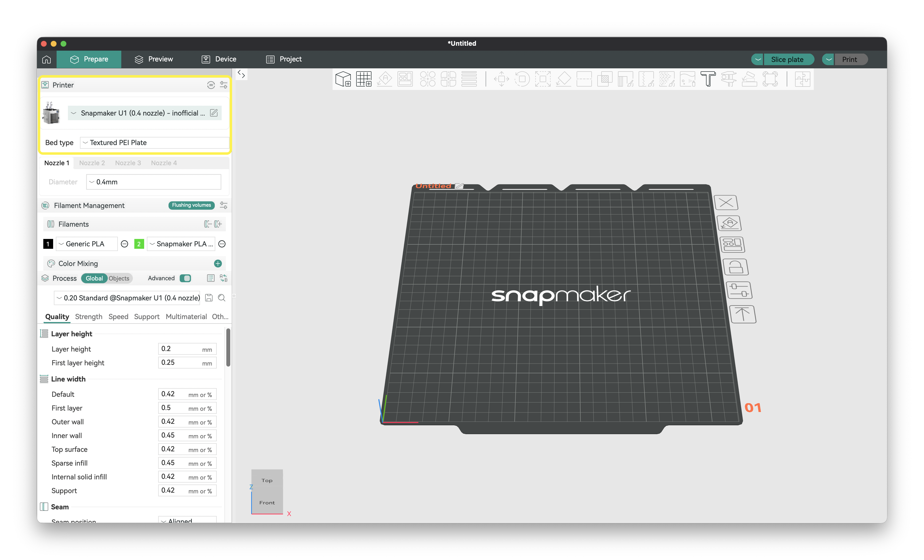Image resolution: width=924 pixels, height=560 pixels.
Task: Open the Bed type dropdown
Action: pos(154,142)
